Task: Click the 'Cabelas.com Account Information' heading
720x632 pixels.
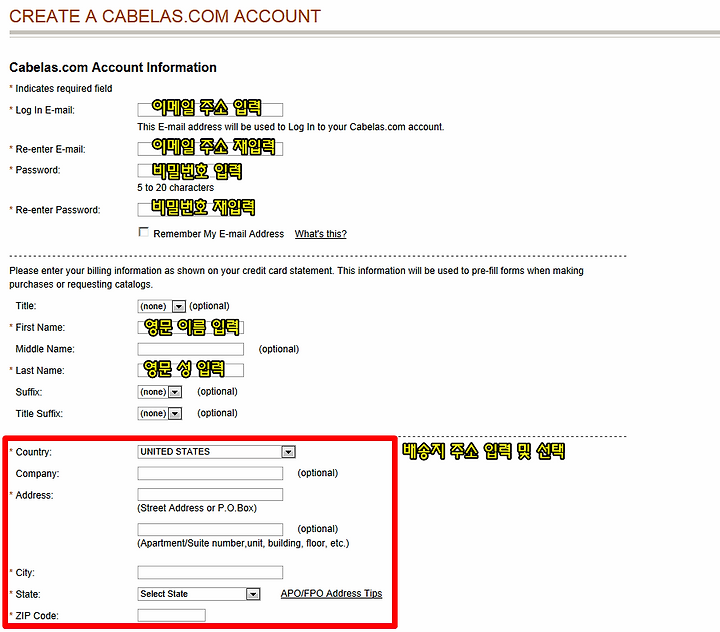Action: click(113, 68)
